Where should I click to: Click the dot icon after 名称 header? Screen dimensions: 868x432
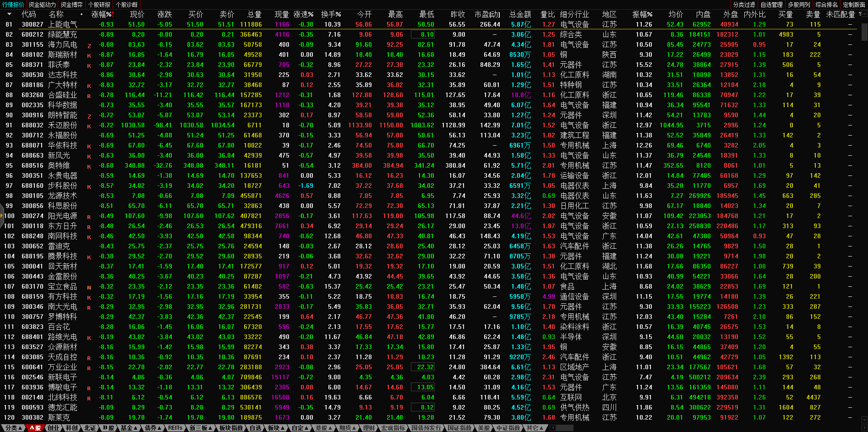click(x=82, y=14)
